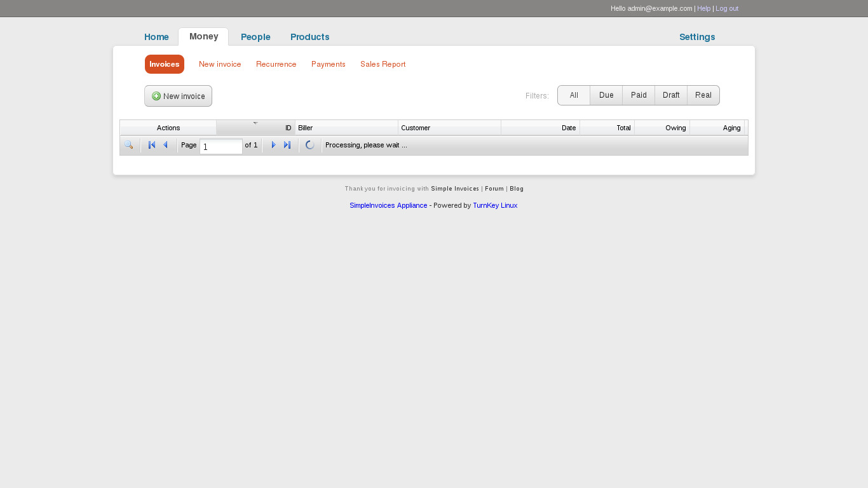This screenshot has height=488, width=868.
Task: Filter invoices by Paid
Action: (x=639, y=95)
